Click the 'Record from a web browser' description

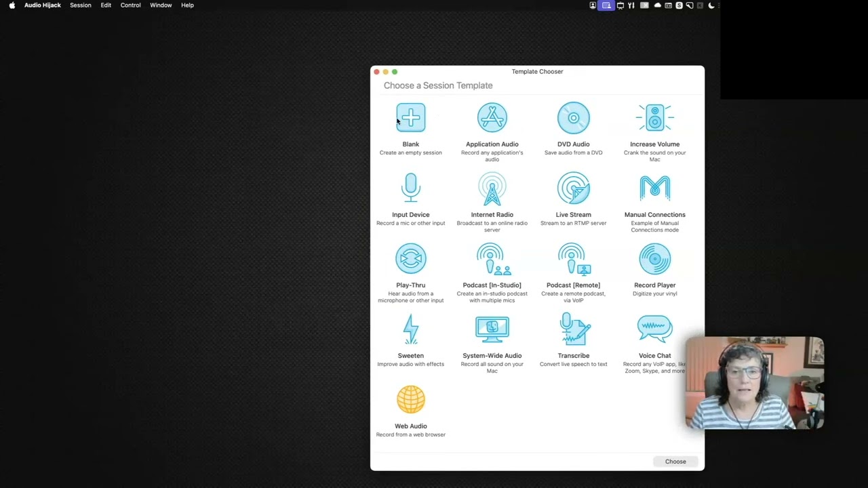coord(411,435)
